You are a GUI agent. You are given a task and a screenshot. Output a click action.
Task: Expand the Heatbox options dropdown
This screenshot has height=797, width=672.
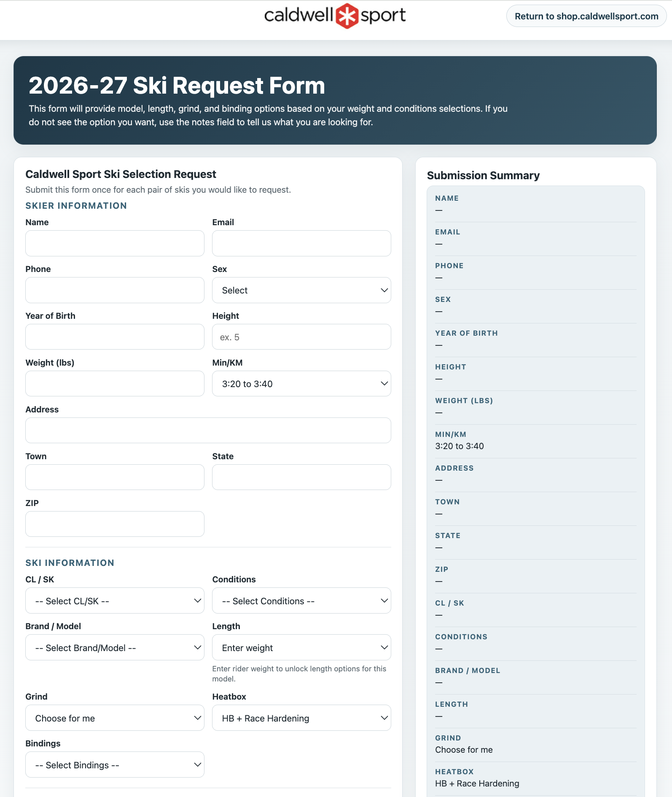(x=301, y=718)
